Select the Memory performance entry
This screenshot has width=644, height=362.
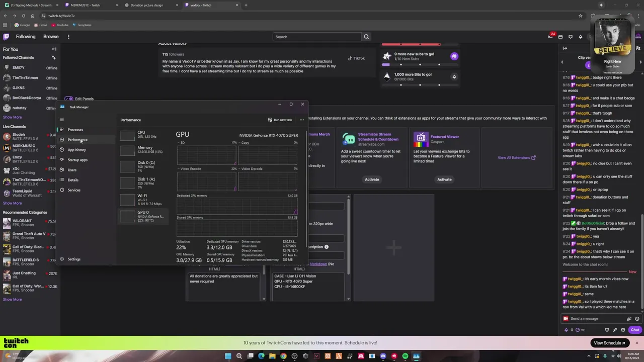(x=144, y=150)
